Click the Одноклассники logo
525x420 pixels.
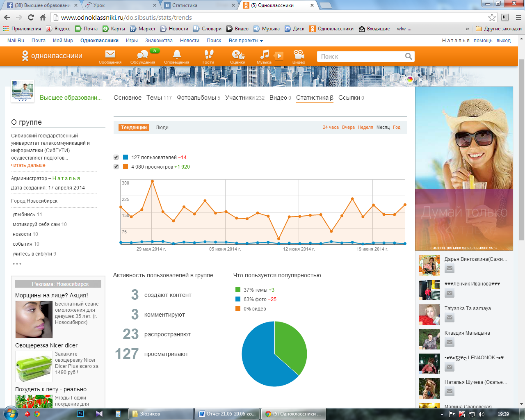(52, 56)
